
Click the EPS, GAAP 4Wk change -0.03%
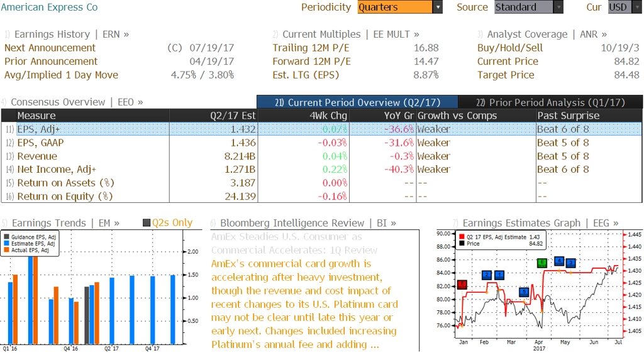coord(332,143)
